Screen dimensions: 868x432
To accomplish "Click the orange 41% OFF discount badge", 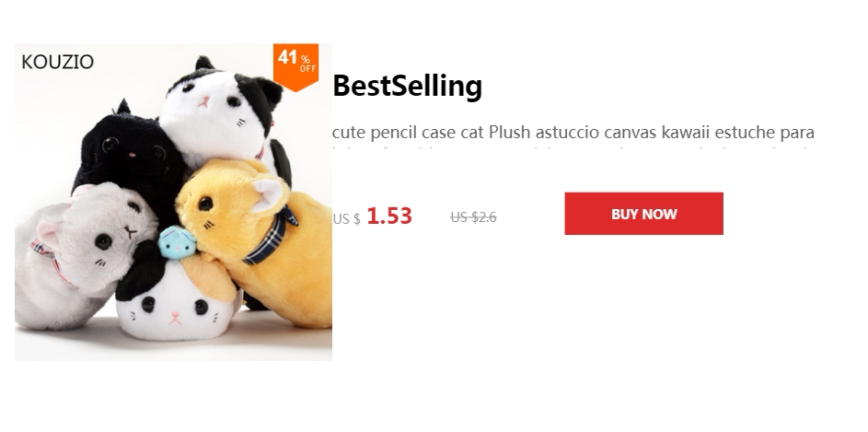I will 295,65.
